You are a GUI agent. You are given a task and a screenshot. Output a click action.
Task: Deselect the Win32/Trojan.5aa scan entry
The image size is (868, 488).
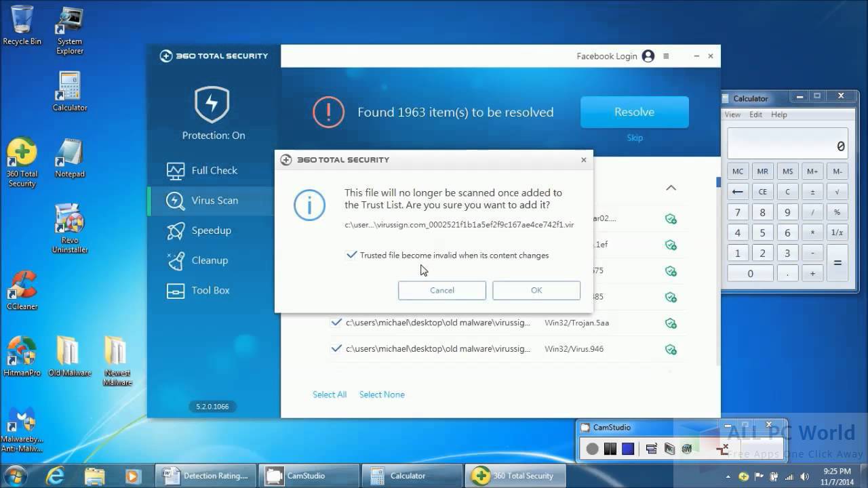pos(336,323)
